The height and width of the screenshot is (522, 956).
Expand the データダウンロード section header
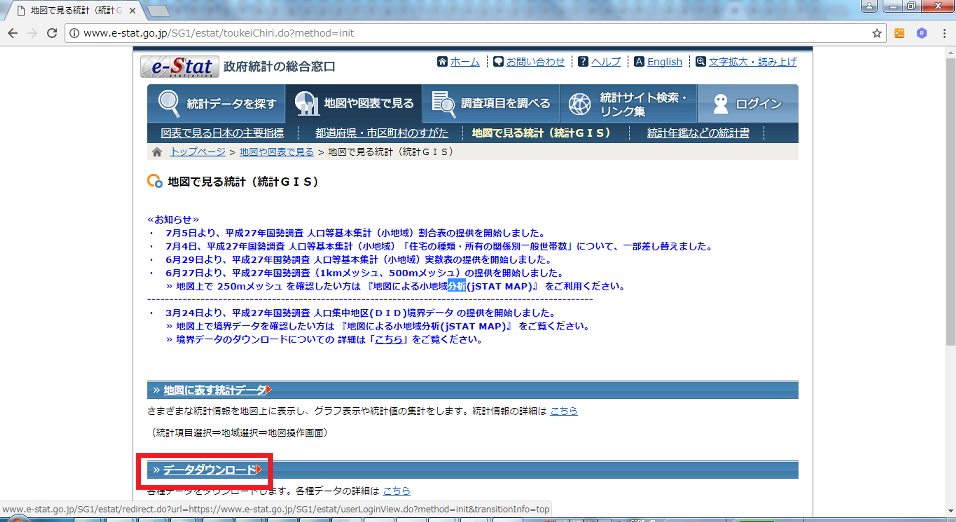pos(211,470)
